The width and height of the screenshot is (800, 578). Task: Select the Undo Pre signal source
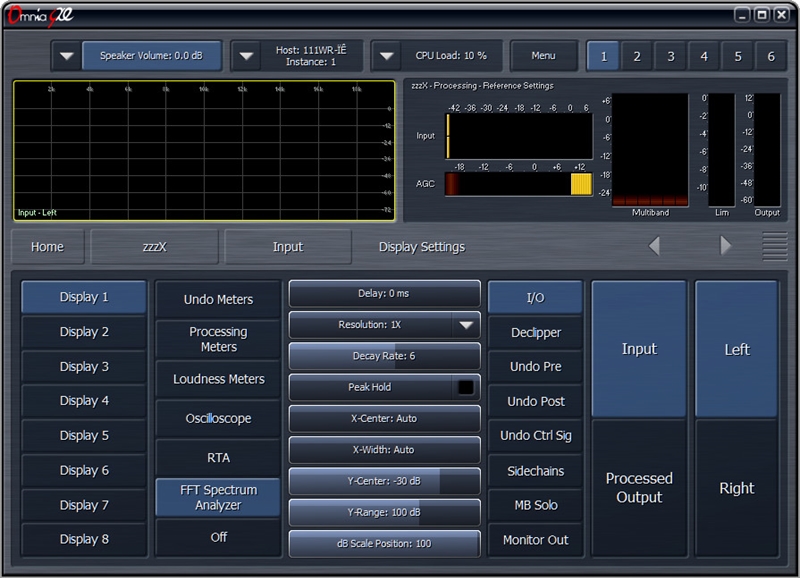(535, 367)
